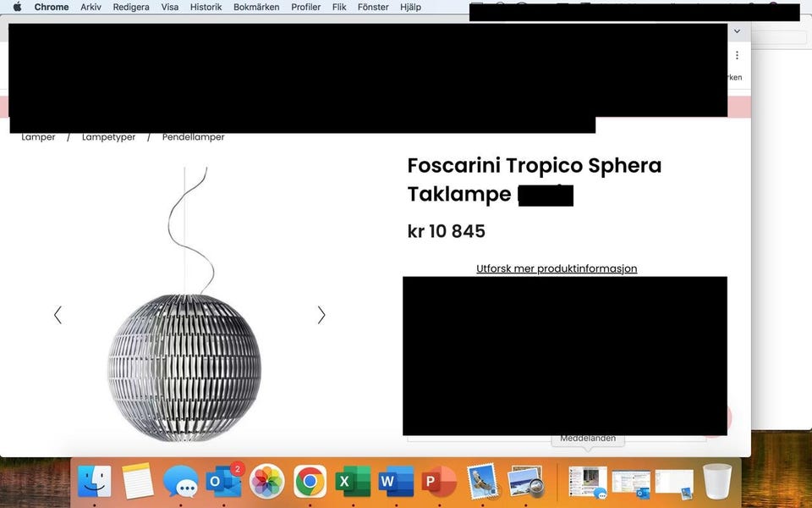Screen dimensions: 812x508
Task: Show previous product image with left arrow
Action: (x=58, y=315)
